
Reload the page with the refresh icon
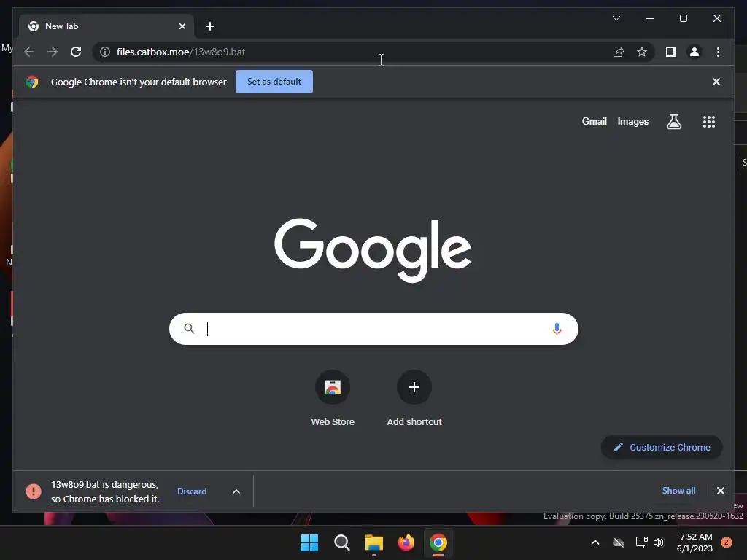[x=76, y=52]
